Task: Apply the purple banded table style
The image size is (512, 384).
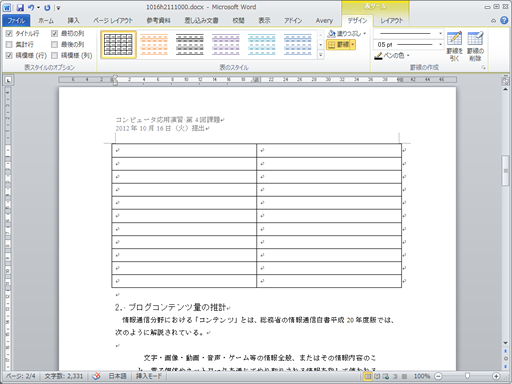Action: click(x=226, y=45)
